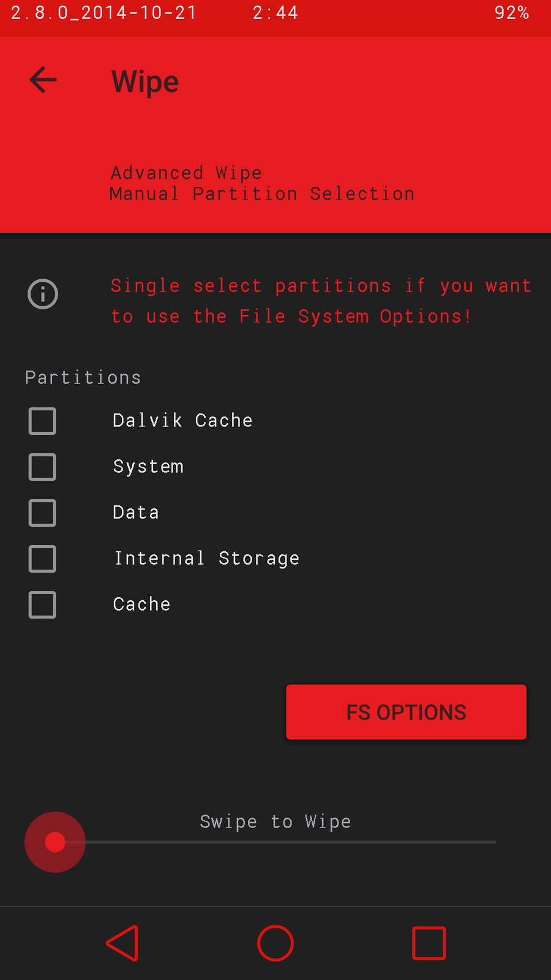The image size is (551, 980).
Task: Select the Internal Storage checkbox
Action: (42, 559)
